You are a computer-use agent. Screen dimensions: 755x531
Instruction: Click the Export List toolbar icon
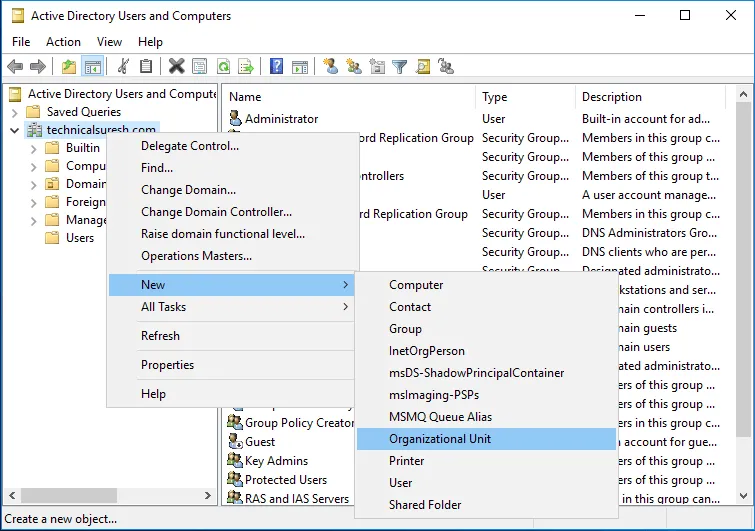click(x=246, y=66)
